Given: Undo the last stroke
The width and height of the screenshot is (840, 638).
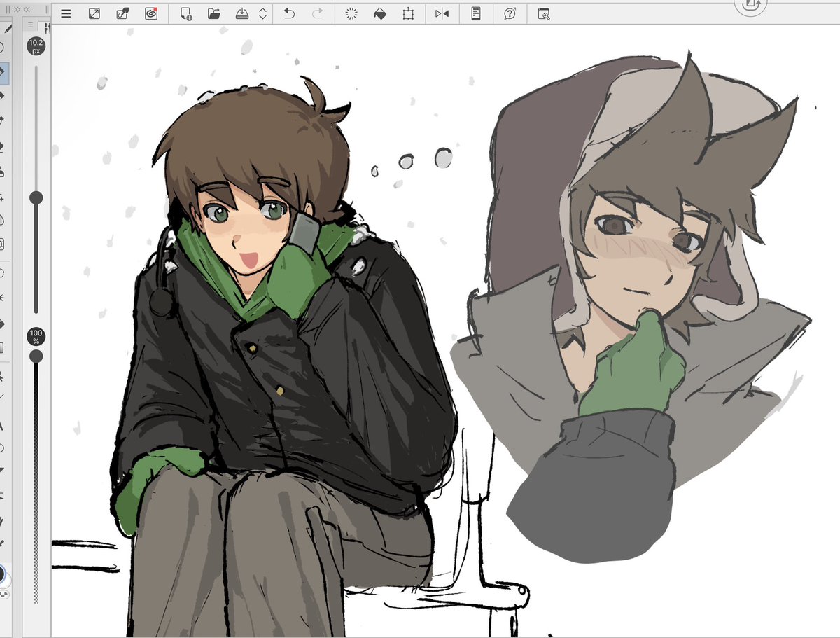Looking at the screenshot, I should (289, 13).
